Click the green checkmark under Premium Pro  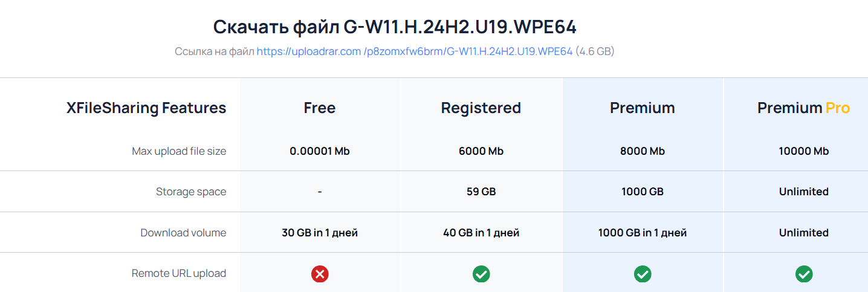click(804, 274)
